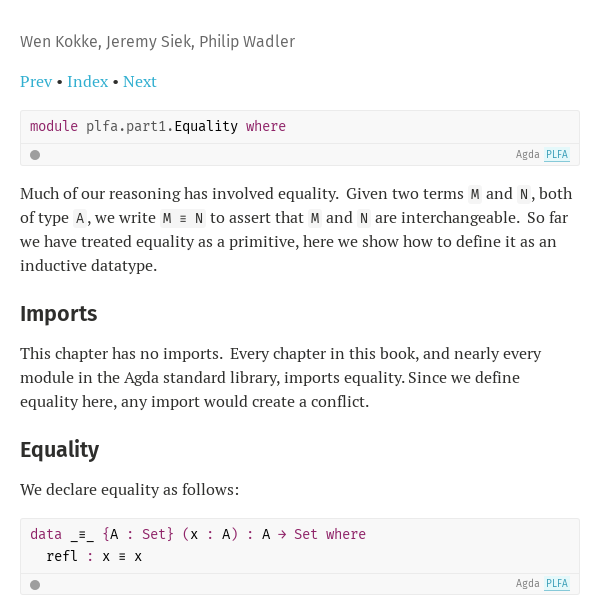Click 'Equality' in the module name code
Image resolution: width=600 pixels, height=600 pixels.
[206, 126]
